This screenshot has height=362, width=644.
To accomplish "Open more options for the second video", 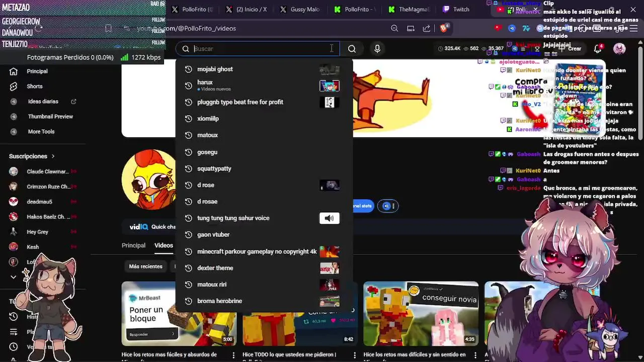I will click(x=354, y=355).
